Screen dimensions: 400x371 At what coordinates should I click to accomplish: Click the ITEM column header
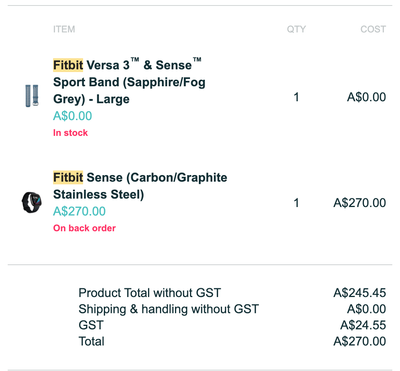(x=64, y=29)
